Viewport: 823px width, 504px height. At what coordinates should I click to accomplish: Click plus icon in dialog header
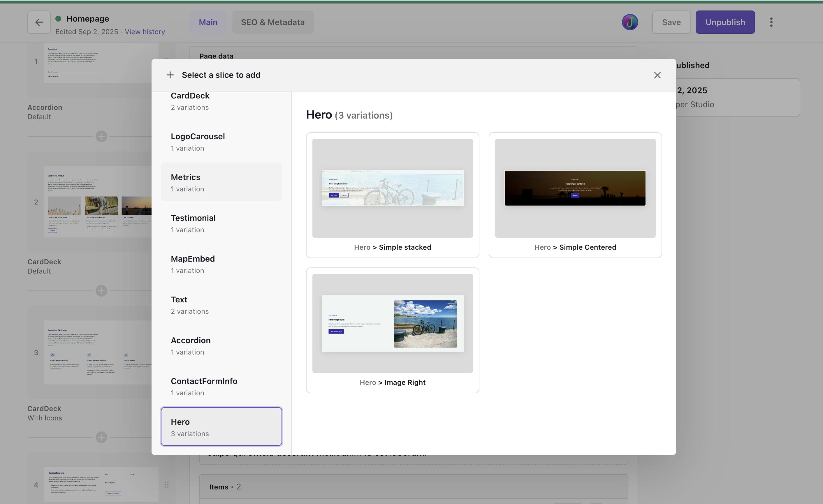tap(170, 75)
